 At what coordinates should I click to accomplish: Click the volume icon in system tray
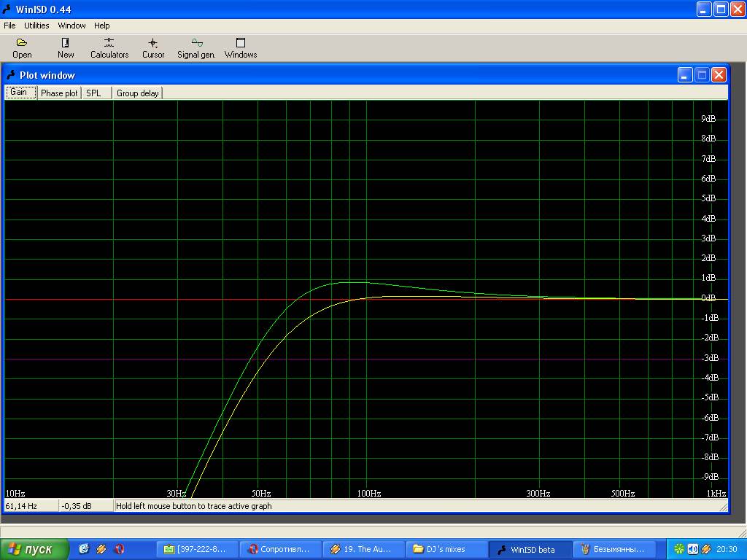[x=692, y=549]
